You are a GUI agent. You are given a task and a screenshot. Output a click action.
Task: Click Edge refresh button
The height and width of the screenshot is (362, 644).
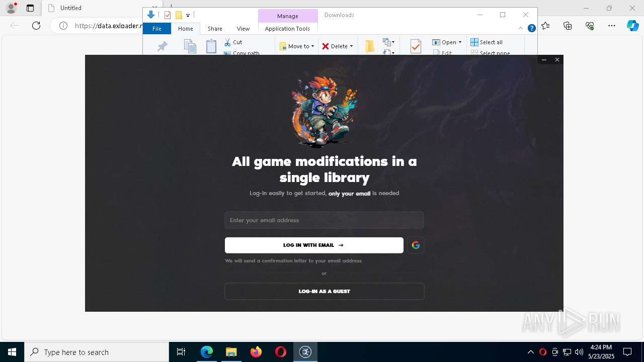tap(36, 26)
